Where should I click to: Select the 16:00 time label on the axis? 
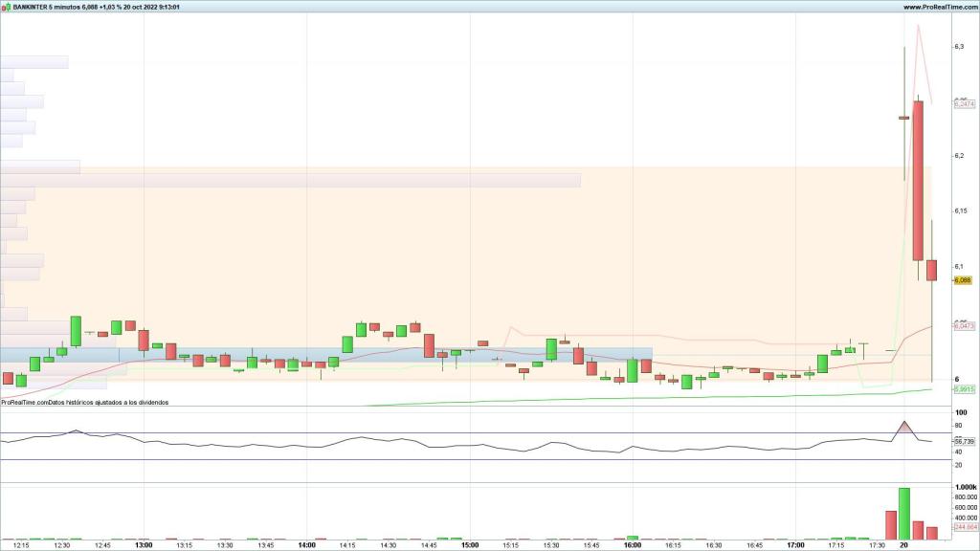tap(632, 545)
